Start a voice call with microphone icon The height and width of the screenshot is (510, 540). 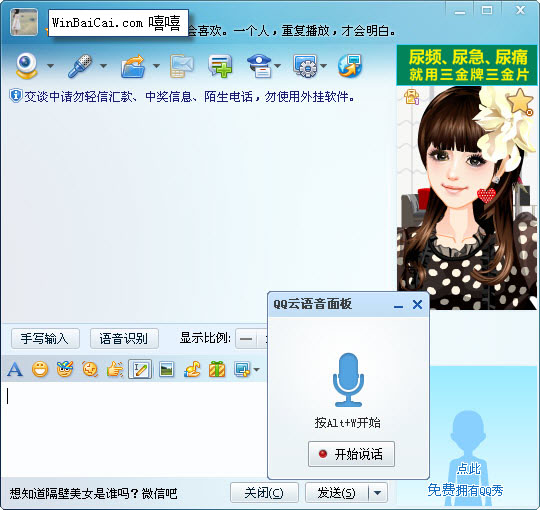[x=80, y=65]
